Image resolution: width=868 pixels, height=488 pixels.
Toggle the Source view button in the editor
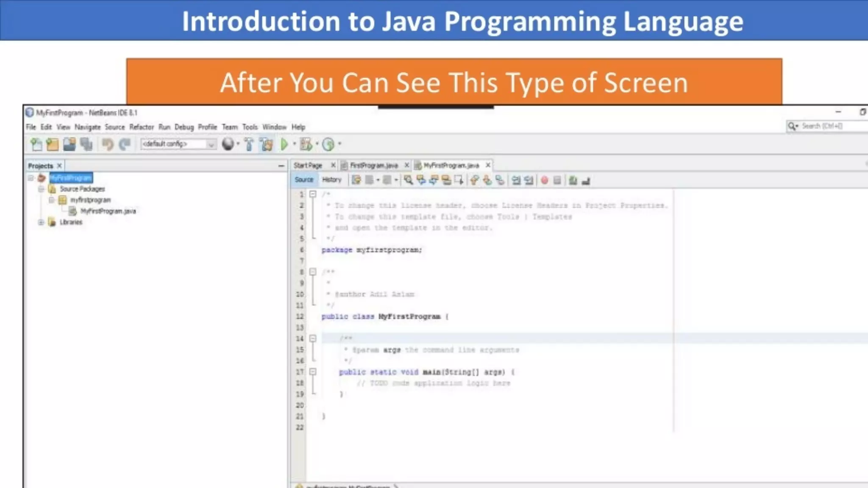[x=304, y=180]
